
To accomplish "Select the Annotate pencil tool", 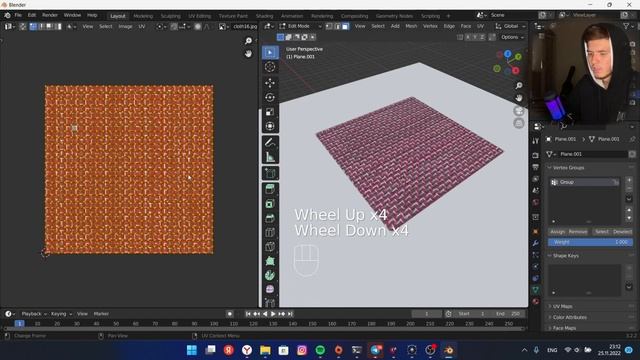I will pos(270,142).
